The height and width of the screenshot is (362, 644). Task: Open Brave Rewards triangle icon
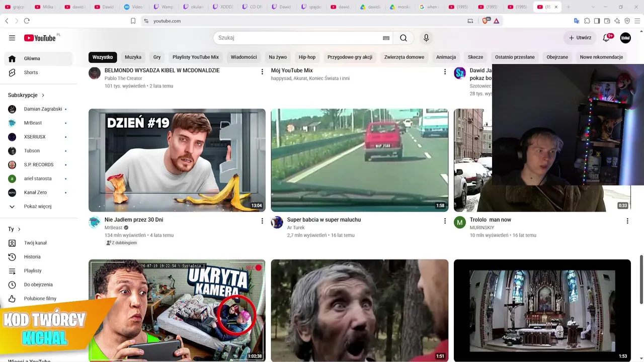497,21
